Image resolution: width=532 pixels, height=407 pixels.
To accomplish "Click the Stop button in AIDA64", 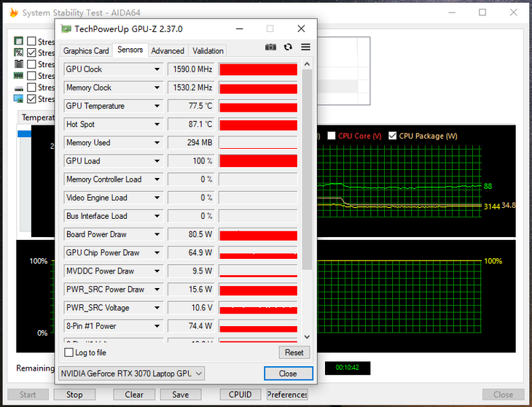I will 74,395.
